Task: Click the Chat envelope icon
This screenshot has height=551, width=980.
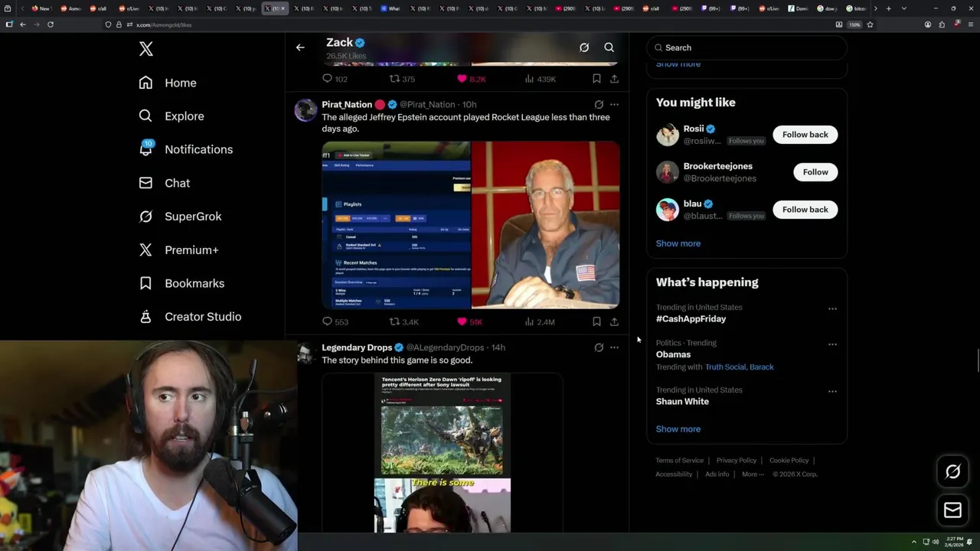Action: [145, 183]
